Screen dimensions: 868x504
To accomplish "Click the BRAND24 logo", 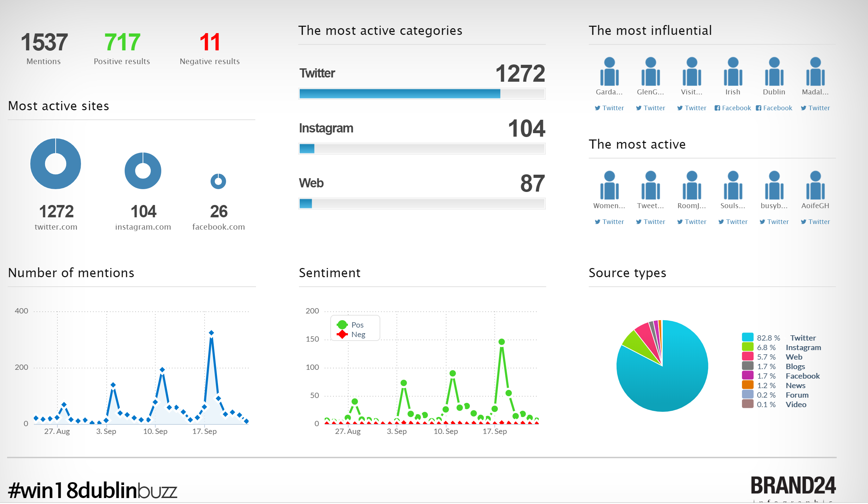I will 793,485.
